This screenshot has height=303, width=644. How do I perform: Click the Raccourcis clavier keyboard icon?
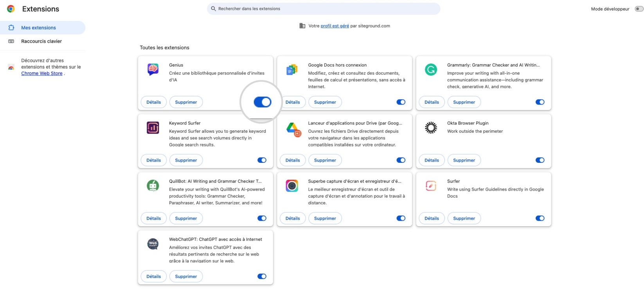point(11,41)
